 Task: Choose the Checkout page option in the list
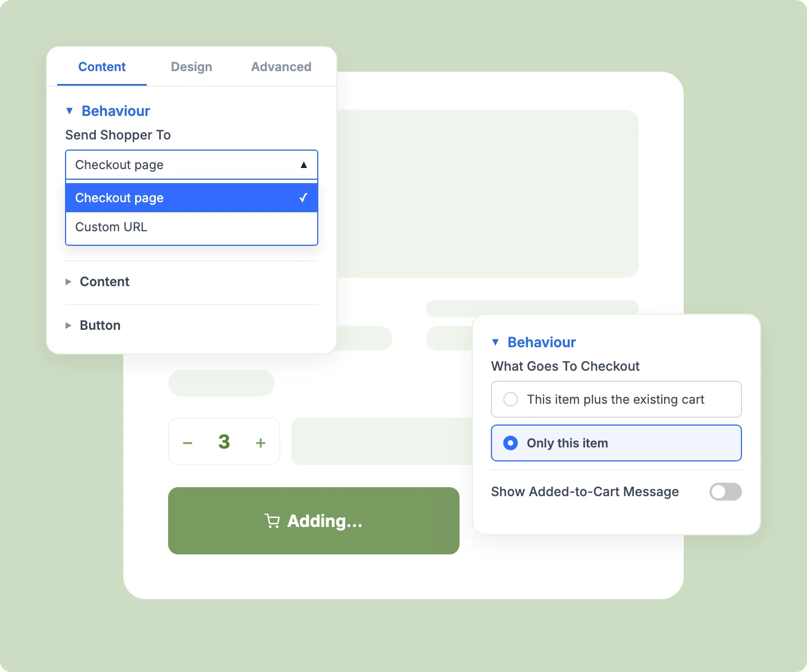point(192,198)
